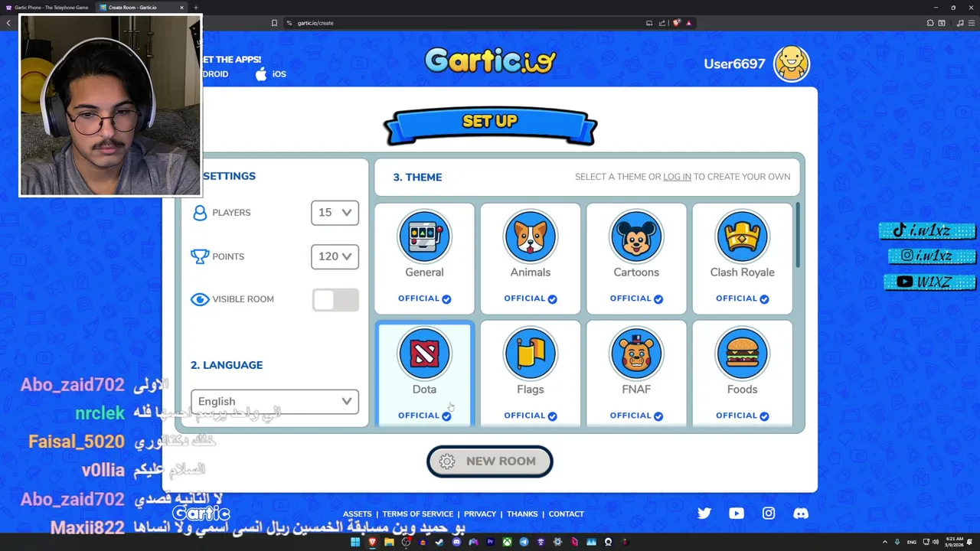Open Gartic Discord server icon
This screenshot has width=980, height=551.
[801, 514]
